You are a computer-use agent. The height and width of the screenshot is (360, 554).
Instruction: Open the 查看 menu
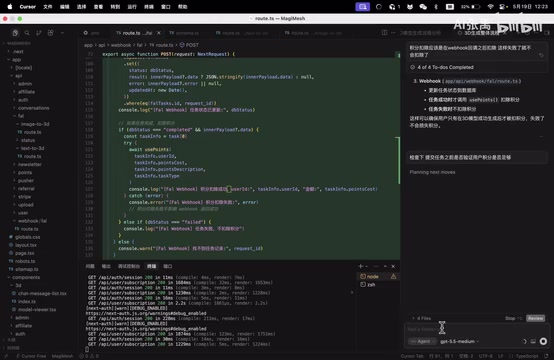tap(98, 6)
